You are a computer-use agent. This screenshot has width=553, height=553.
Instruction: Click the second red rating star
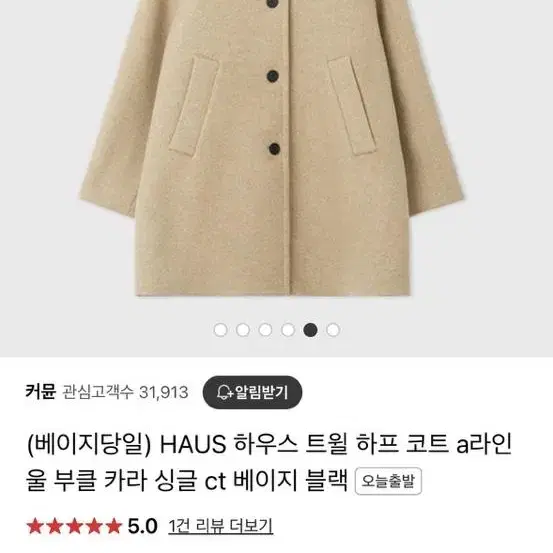tap(55, 526)
